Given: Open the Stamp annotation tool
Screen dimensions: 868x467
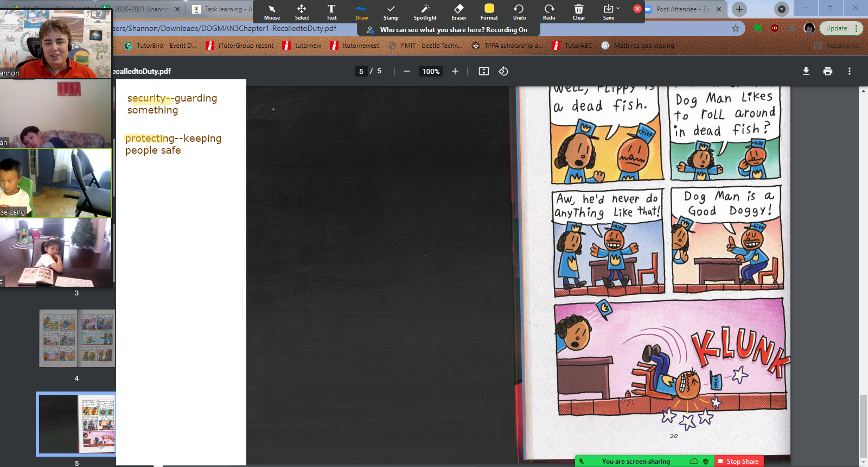Looking at the screenshot, I should coord(391,12).
